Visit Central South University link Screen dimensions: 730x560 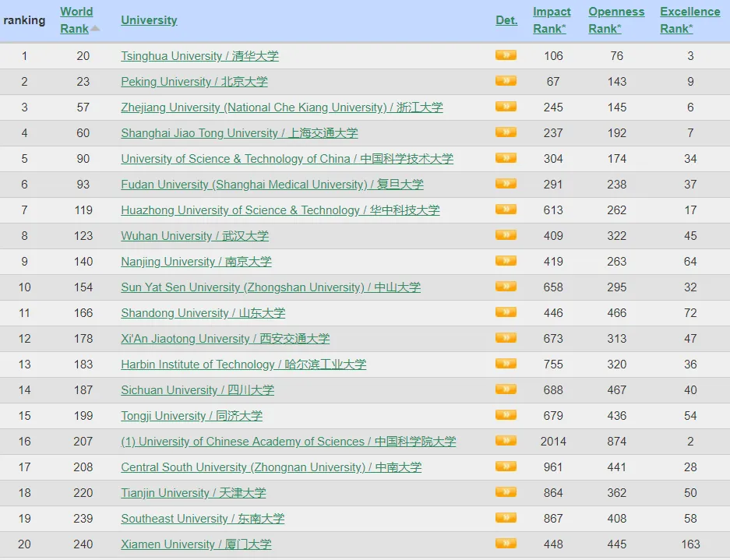click(x=271, y=467)
